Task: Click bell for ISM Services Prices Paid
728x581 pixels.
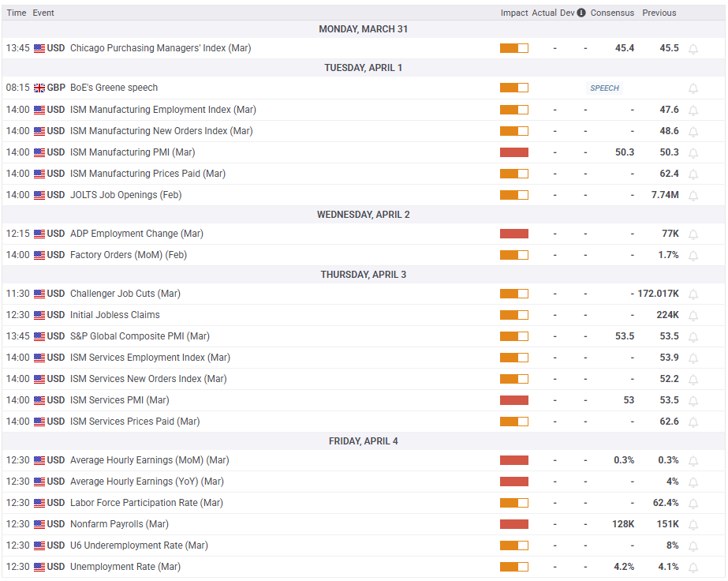Action: [693, 422]
